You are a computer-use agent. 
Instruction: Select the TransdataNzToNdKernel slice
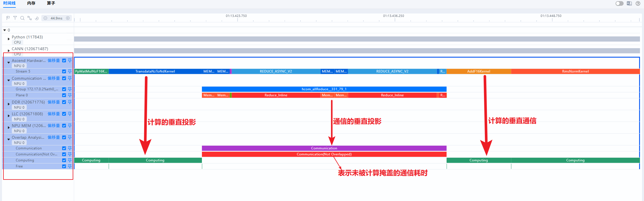155,71
